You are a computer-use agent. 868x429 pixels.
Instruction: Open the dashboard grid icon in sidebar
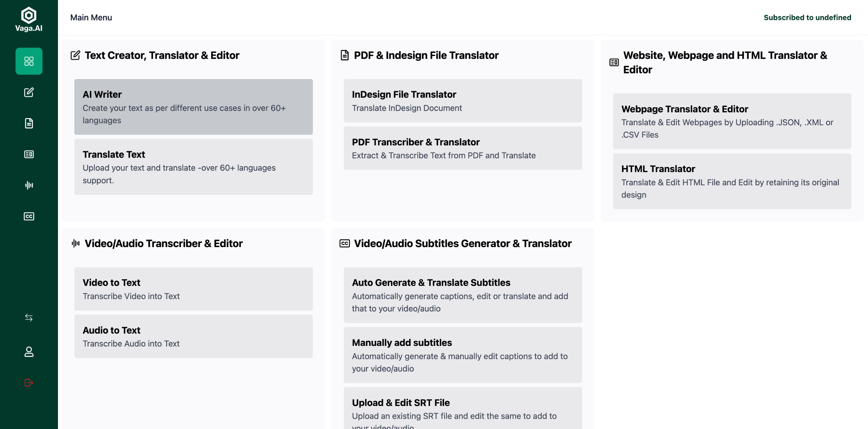click(29, 61)
